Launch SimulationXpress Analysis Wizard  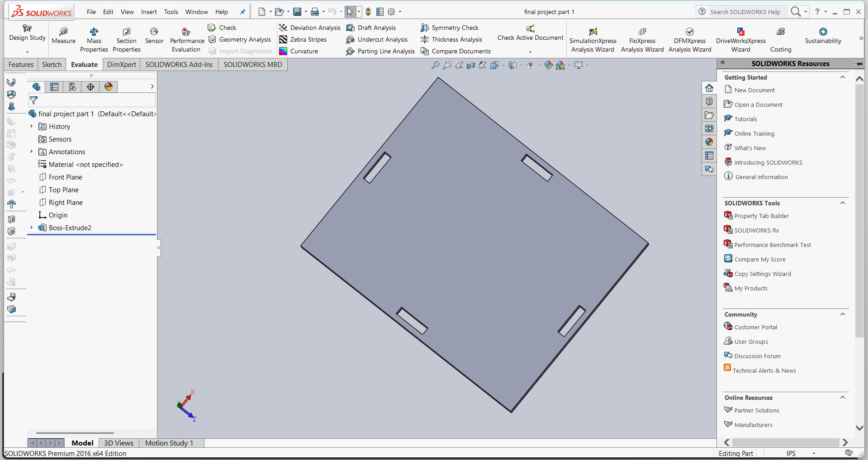593,40
